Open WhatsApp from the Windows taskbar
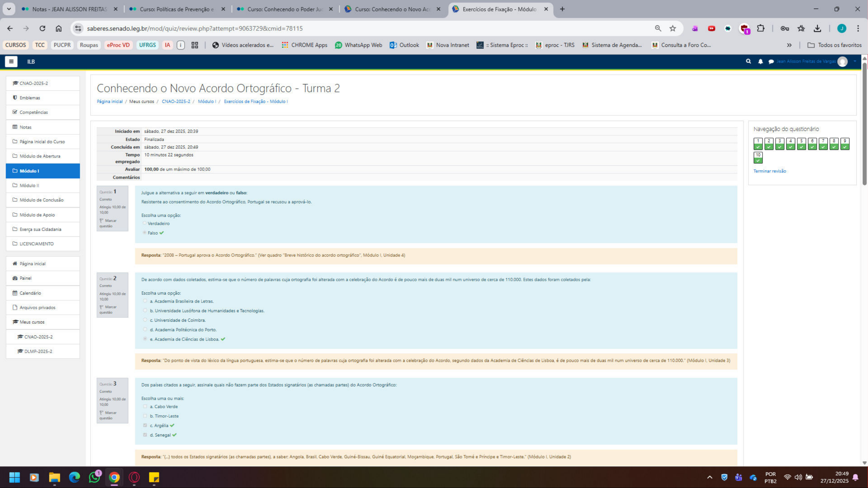Screen dimensions: 868x488 (x=94, y=477)
